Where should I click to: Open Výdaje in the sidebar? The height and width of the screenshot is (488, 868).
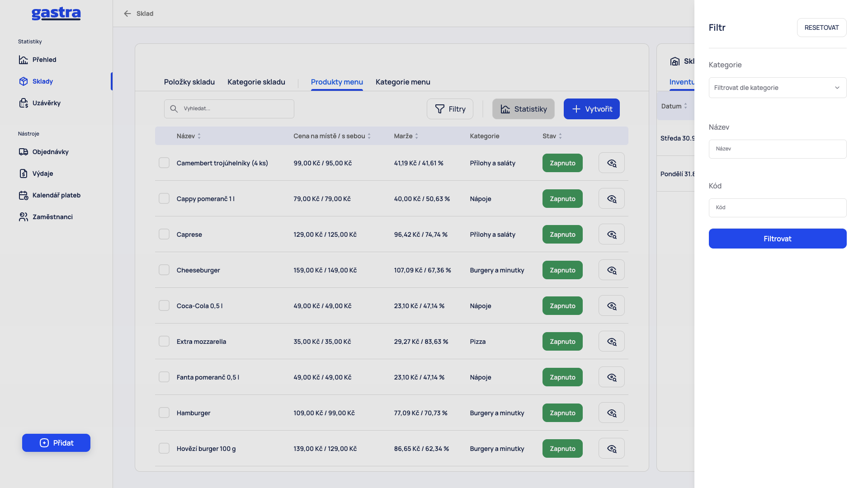coord(36,174)
